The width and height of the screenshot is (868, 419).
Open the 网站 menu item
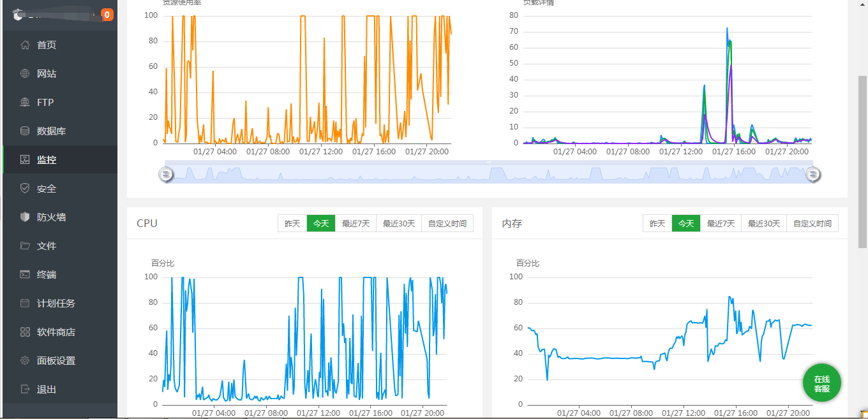[60, 73]
